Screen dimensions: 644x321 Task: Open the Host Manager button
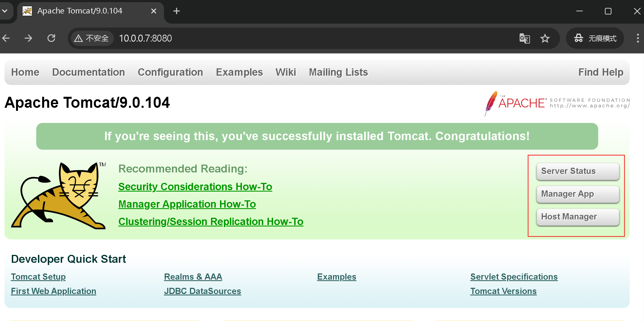pos(578,217)
